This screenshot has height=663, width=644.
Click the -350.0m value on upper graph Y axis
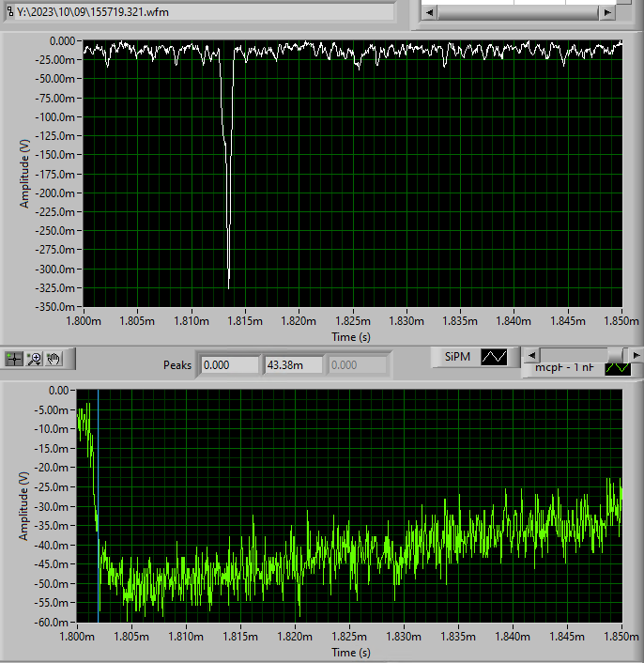[x=54, y=306]
